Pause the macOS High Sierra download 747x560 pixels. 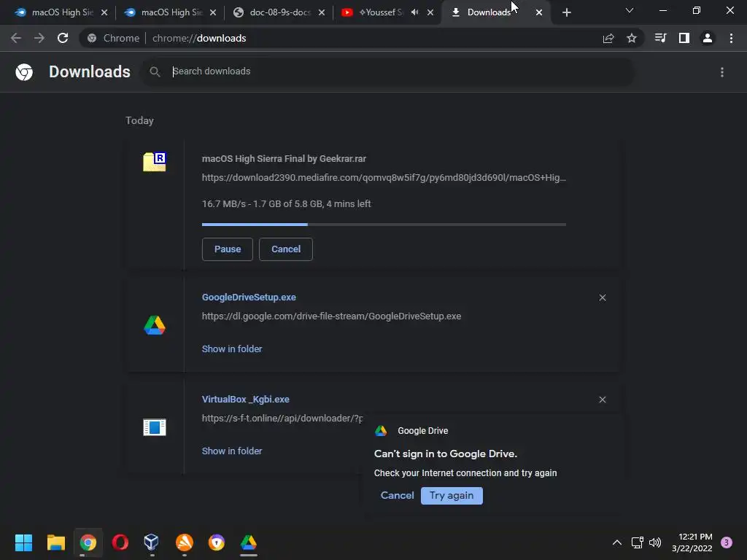coord(228,249)
